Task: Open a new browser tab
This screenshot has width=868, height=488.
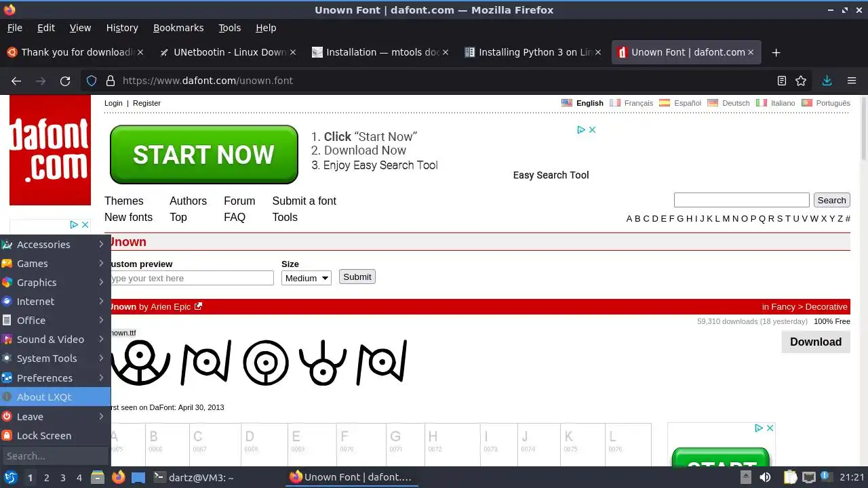Action: tap(776, 52)
